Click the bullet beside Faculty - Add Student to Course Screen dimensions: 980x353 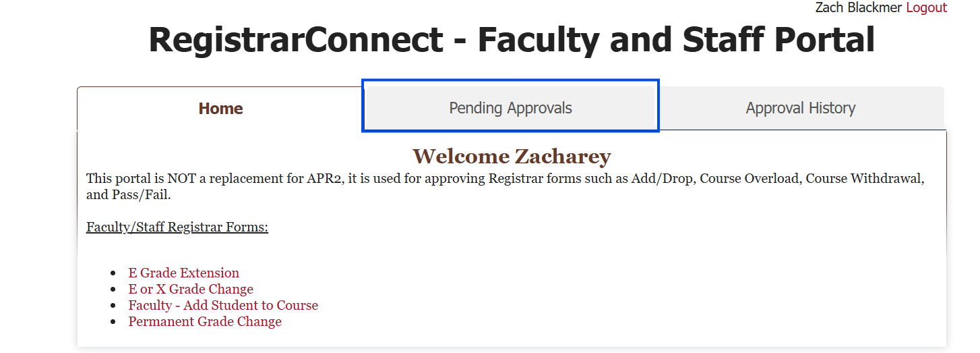[x=113, y=306]
